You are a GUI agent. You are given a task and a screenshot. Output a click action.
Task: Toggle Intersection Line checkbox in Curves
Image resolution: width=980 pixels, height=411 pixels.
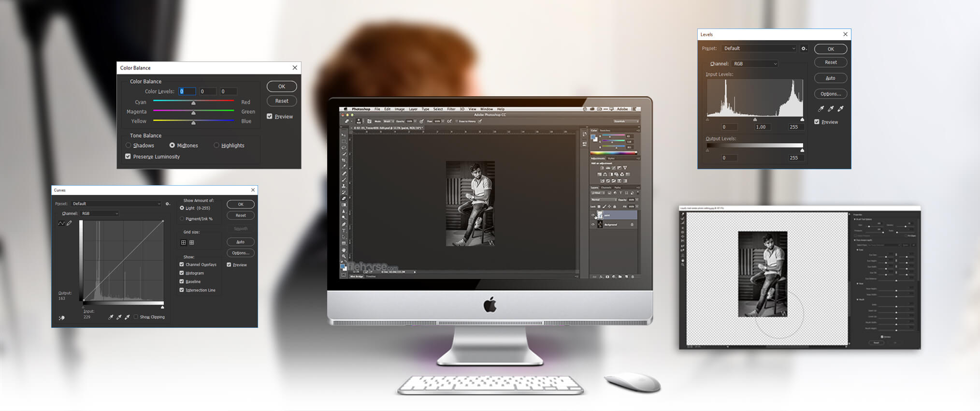tap(182, 290)
